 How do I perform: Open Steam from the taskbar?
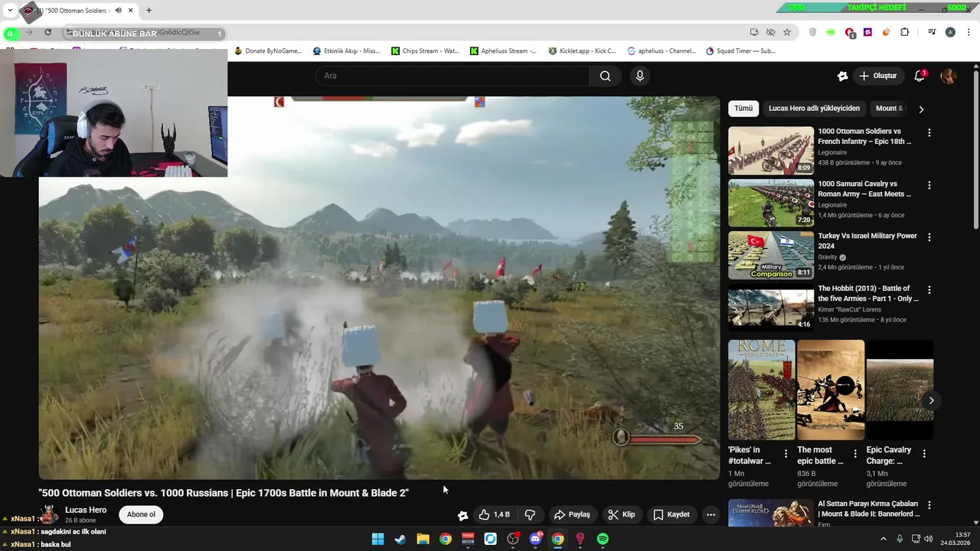click(x=400, y=539)
